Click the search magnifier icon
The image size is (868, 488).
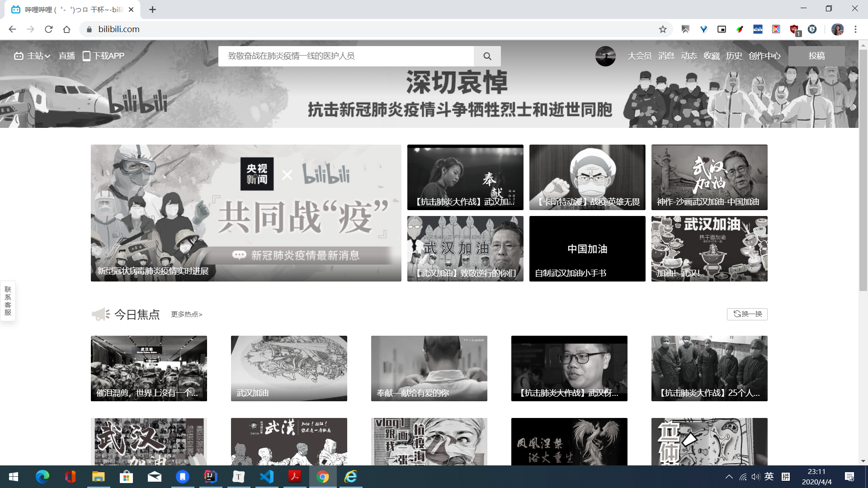[x=487, y=56]
